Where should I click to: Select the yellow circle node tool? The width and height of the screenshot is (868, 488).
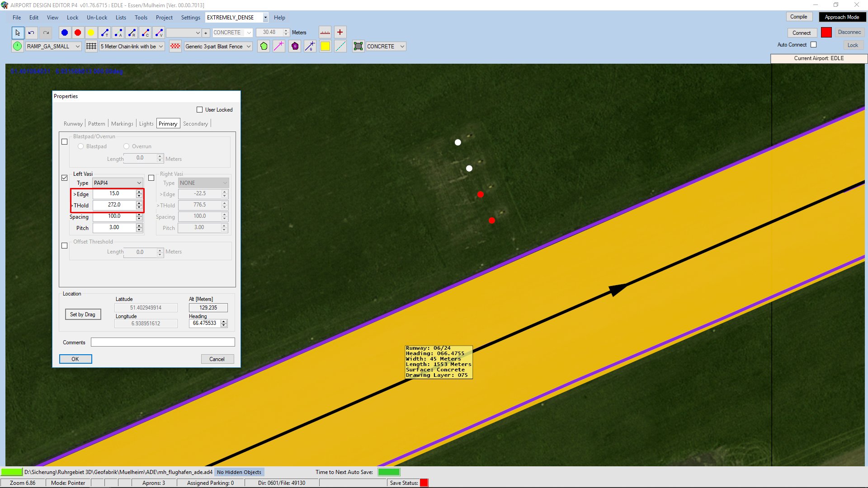coord(91,33)
